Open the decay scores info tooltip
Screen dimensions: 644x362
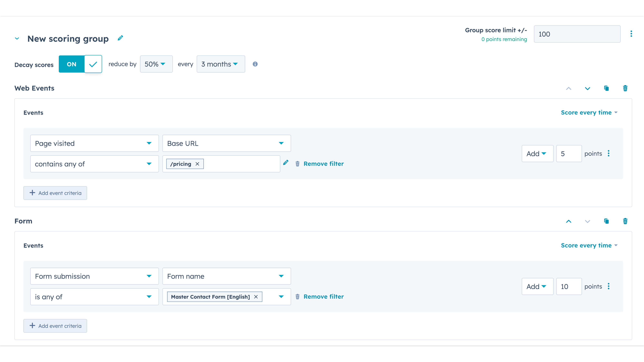[255, 64]
